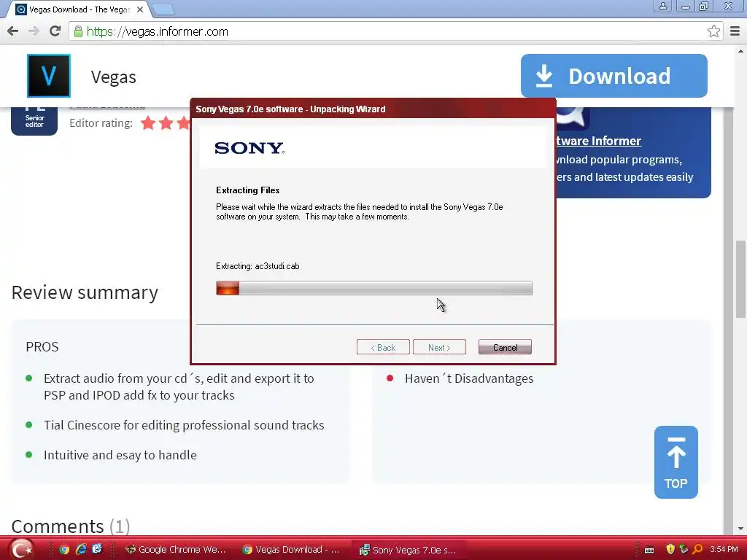Click the third quick launch icon
Image resolution: width=747 pixels, height=560 pixels.
coord(97,549)
